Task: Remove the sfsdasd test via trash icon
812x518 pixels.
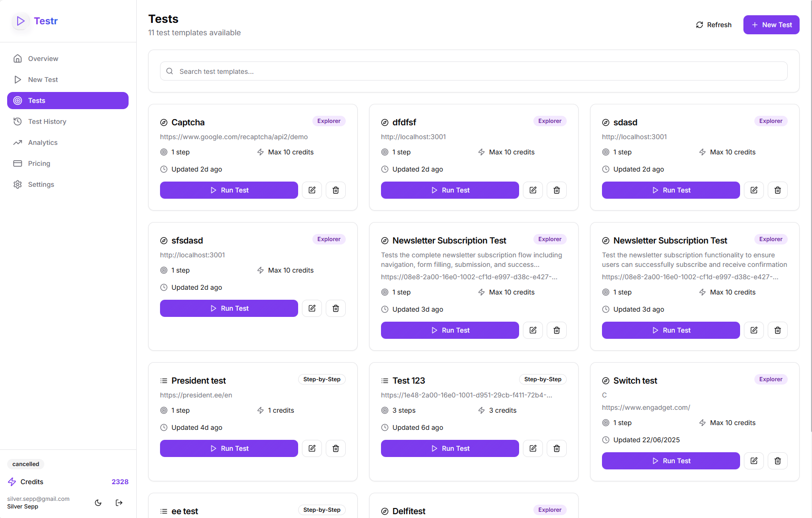Action: (x=336, y=308)
